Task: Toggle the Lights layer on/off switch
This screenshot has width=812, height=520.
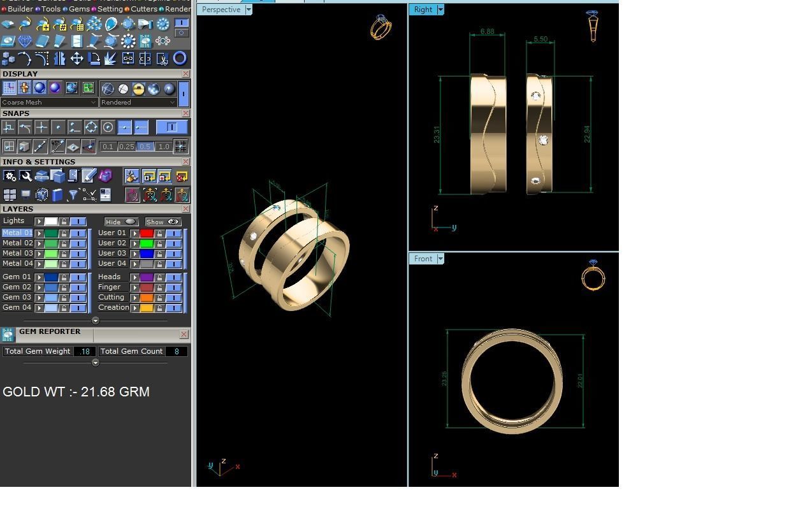Action: pyautogui.click(x=78, y=221)
